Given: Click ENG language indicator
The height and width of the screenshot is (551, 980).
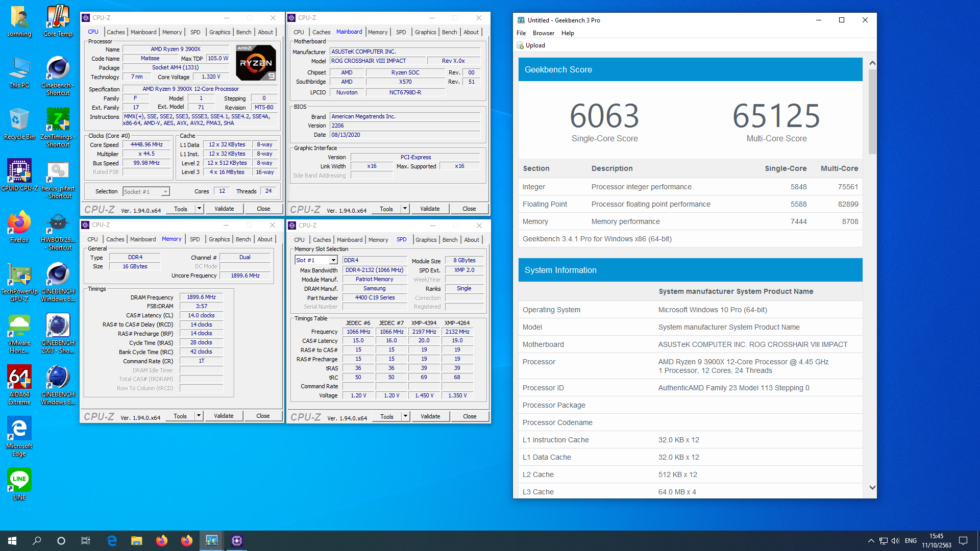Looking at the screenshot, I should pyautogui.click(x=911, y=541).
